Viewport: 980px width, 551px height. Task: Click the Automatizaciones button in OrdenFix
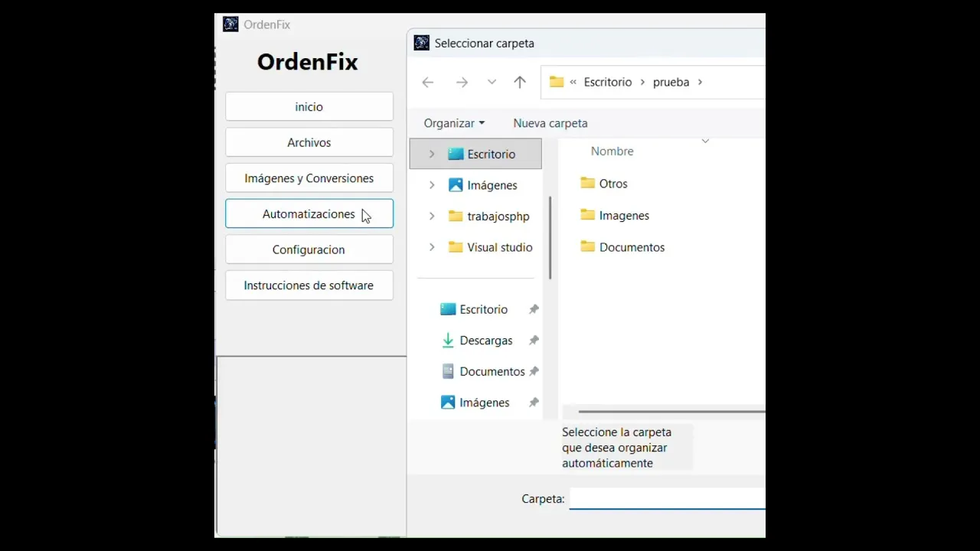pos(309,214)
